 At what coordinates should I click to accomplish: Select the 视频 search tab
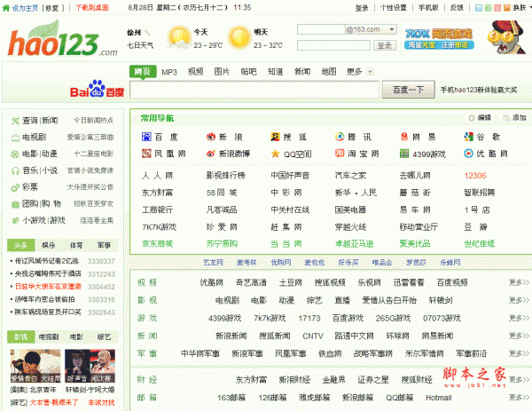[x=196, y=72]
